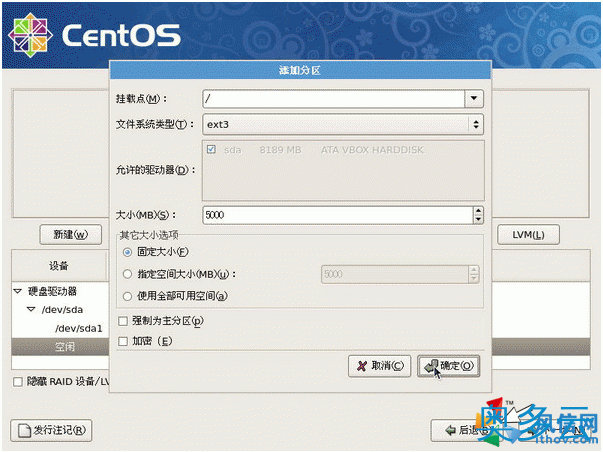This screenshot has height=452, width=603.
Task: Click the 设备 column header
Action: (59, 265)
